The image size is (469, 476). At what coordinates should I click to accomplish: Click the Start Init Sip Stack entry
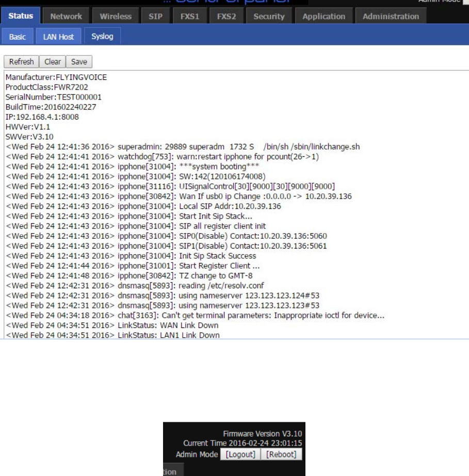[129, 216]
